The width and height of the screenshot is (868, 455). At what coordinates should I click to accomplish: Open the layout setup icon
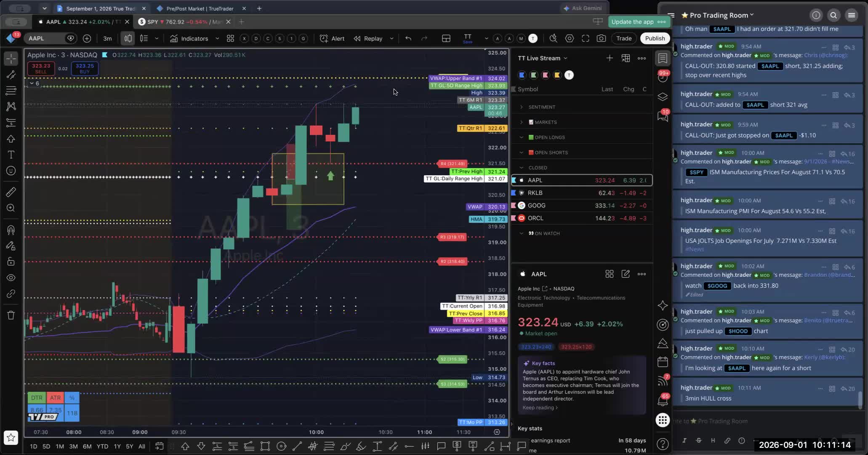(x=446, y=38)
